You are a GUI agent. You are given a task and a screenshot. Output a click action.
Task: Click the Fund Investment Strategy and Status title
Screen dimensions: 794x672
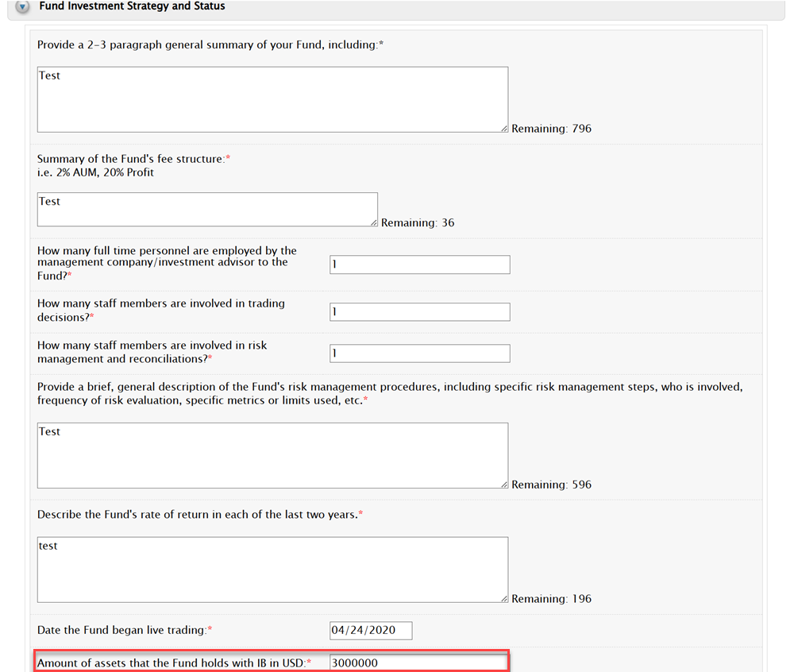pyautogui.click(x=131, y=7)
